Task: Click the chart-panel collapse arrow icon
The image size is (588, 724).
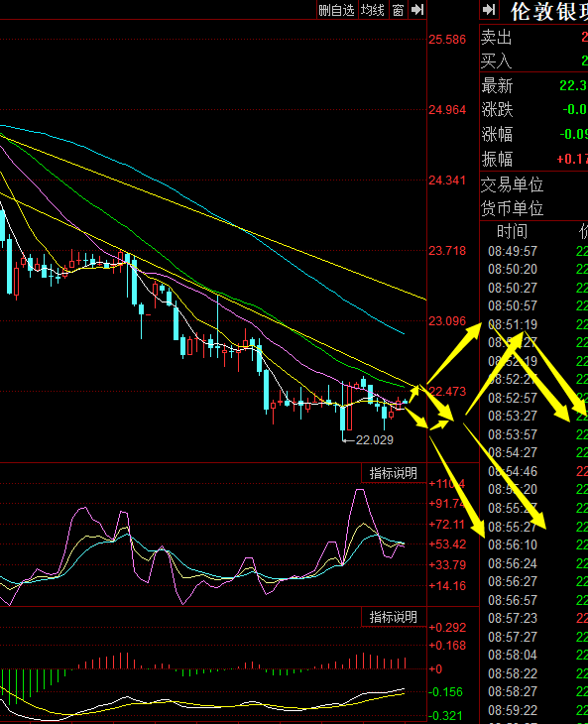Action: pyautogui.click(x=417, y=10)
